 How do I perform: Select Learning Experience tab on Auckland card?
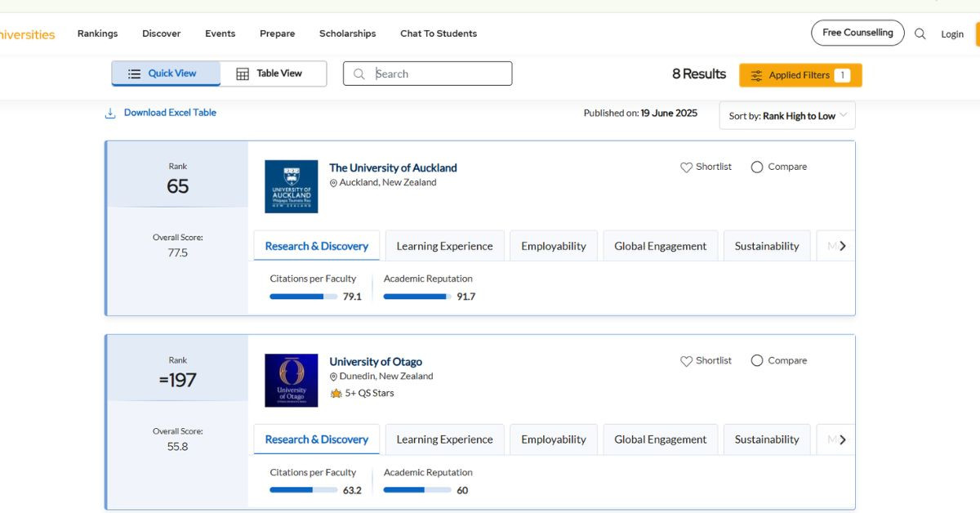coord(445,246)
